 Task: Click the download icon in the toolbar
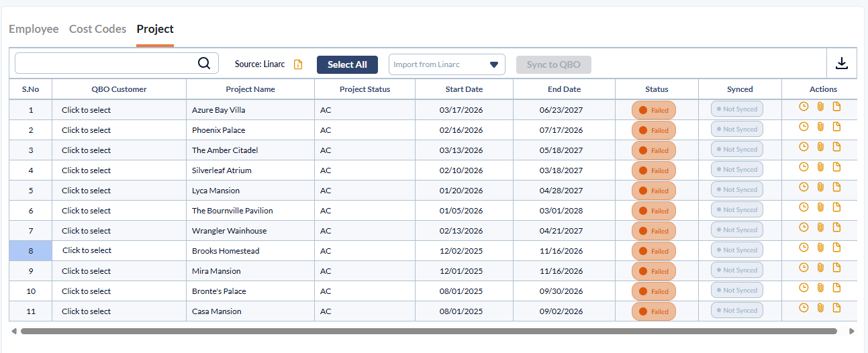click(x=842, y=63)
